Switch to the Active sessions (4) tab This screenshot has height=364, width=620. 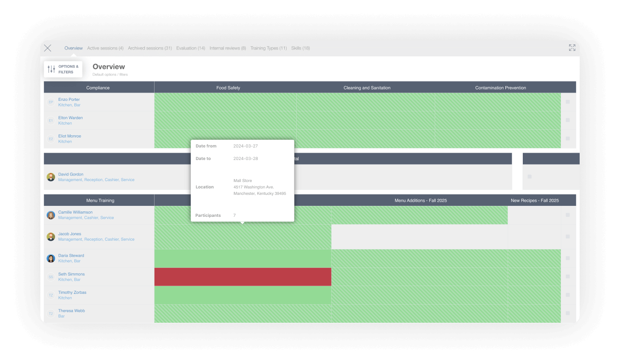105,48
